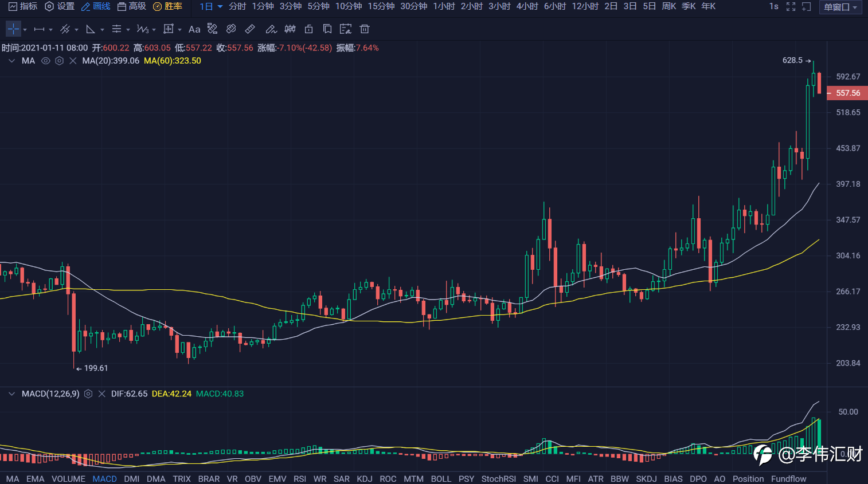Open the 胜率 win-rate menu
Image resolution: width=868 pixels, height=484 pixels.
(x=167, y=6)
